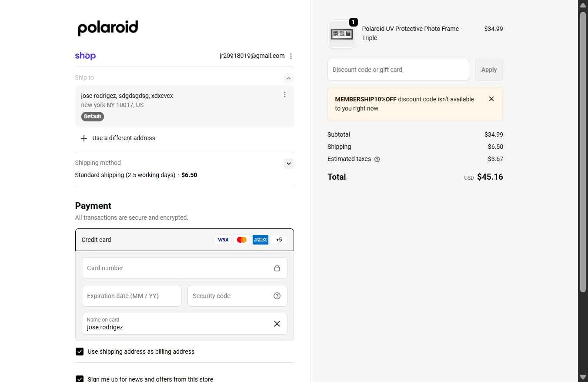
Task: Click Use a different address
Action: [x=124, y=138]
